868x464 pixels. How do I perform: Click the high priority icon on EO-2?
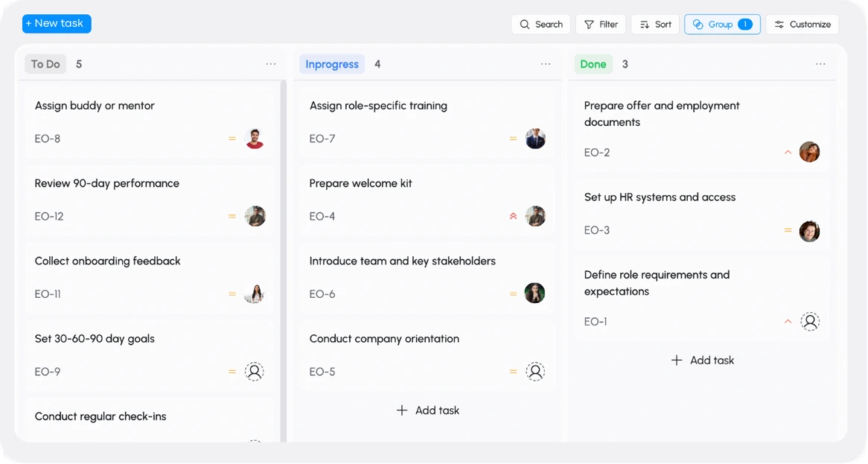(x=788, y=153)
